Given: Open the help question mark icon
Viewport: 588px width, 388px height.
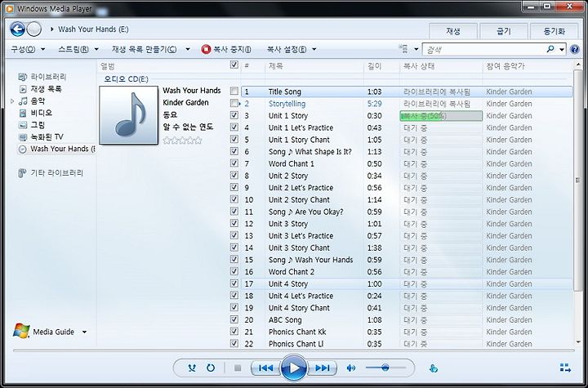Looking at the screenshot, I should pyautogui.click(x=574, y=49).
